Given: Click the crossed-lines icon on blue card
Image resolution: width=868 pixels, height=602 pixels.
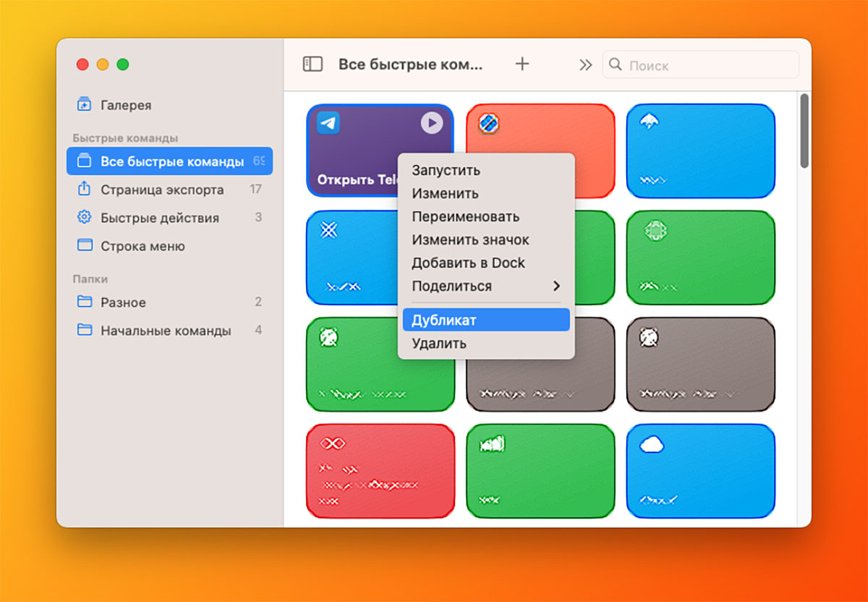Looking at the screenshot, I should [x=329, y=230].
